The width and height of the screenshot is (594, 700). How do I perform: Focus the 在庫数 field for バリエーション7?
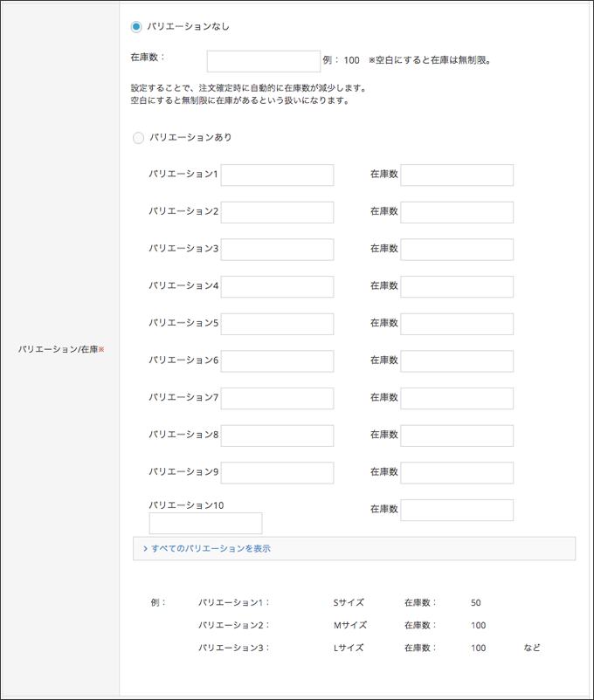(457, 398)
